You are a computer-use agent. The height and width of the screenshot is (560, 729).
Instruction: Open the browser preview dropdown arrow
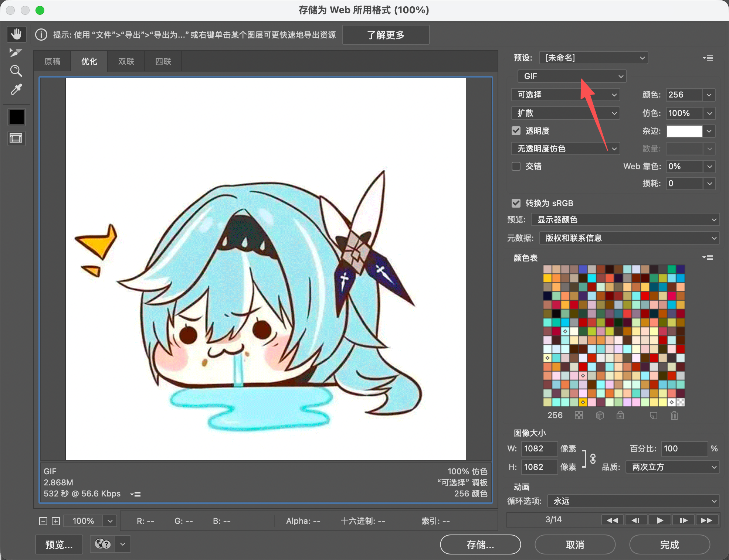pos(123,544)
